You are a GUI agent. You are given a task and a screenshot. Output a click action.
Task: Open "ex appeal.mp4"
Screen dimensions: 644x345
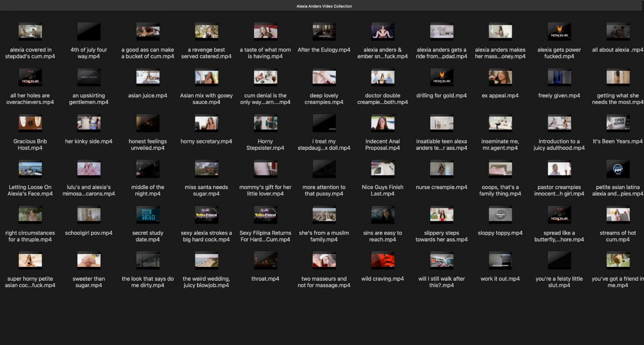[500, 76]
